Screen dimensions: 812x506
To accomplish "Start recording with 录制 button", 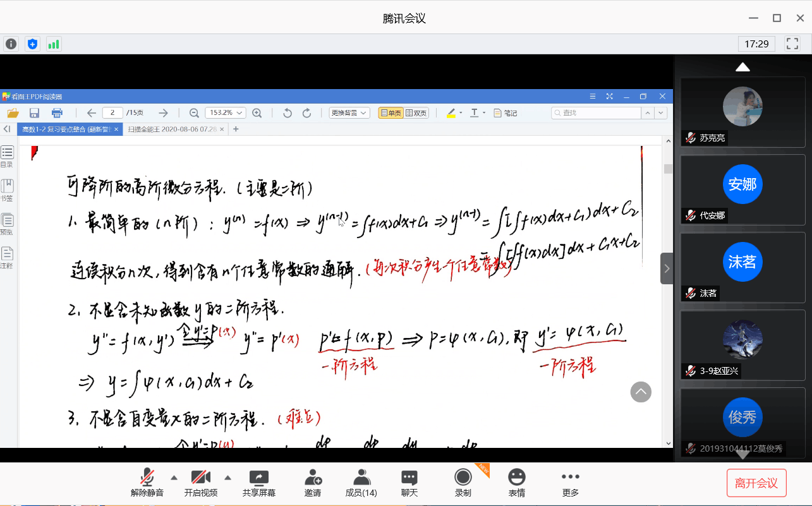I will click(463, 483).
